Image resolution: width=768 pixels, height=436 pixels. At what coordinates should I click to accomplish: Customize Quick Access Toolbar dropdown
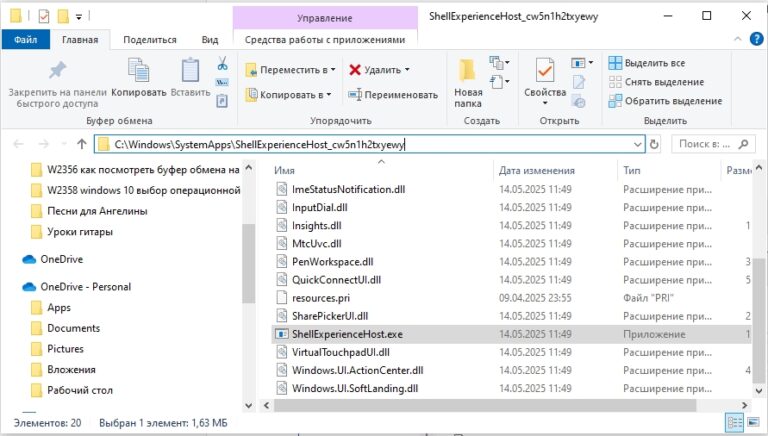coord(79,17)
